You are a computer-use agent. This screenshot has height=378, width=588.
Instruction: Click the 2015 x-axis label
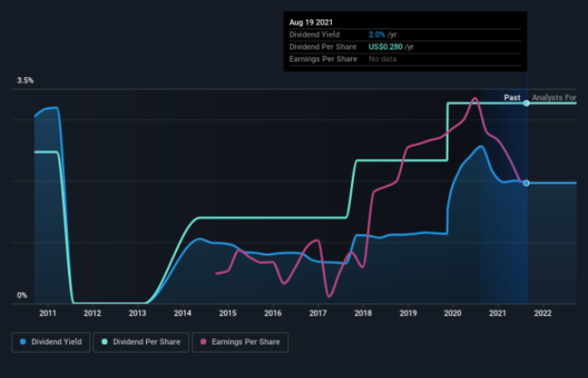point(228,313)
